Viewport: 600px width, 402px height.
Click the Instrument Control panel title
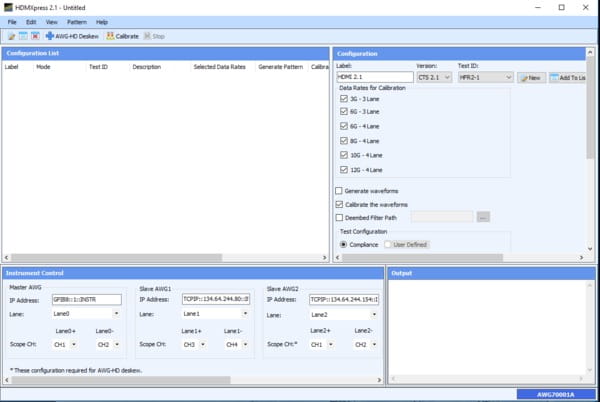(x=34, y=273)
